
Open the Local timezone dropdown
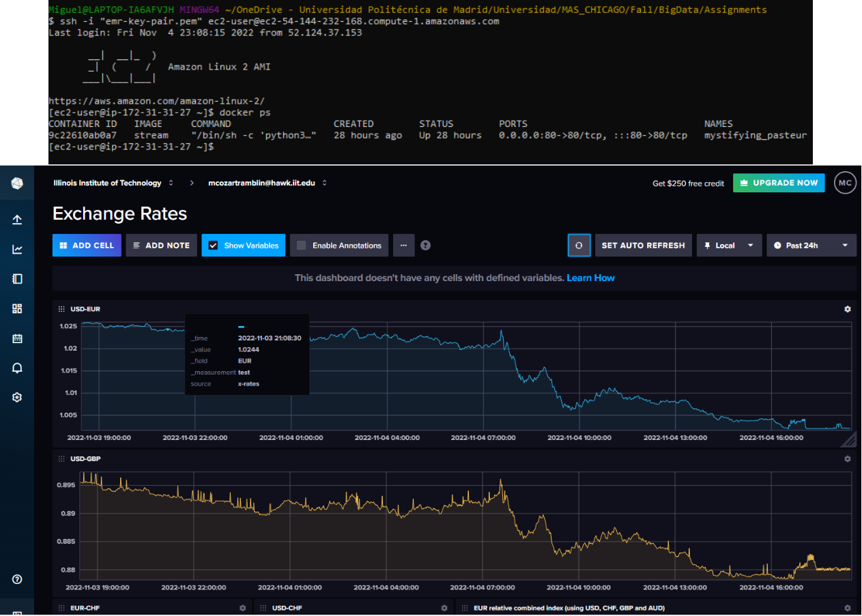click(x=729, y=246)
